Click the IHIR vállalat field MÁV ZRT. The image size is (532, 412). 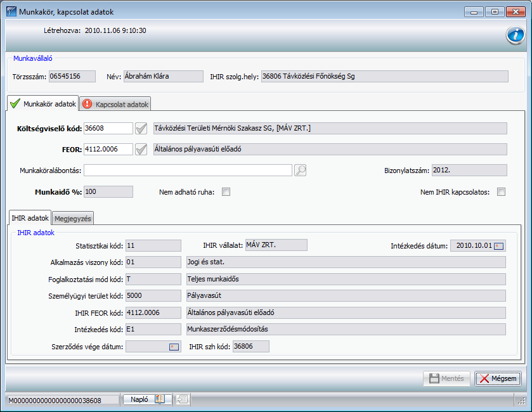coord(276,245)
